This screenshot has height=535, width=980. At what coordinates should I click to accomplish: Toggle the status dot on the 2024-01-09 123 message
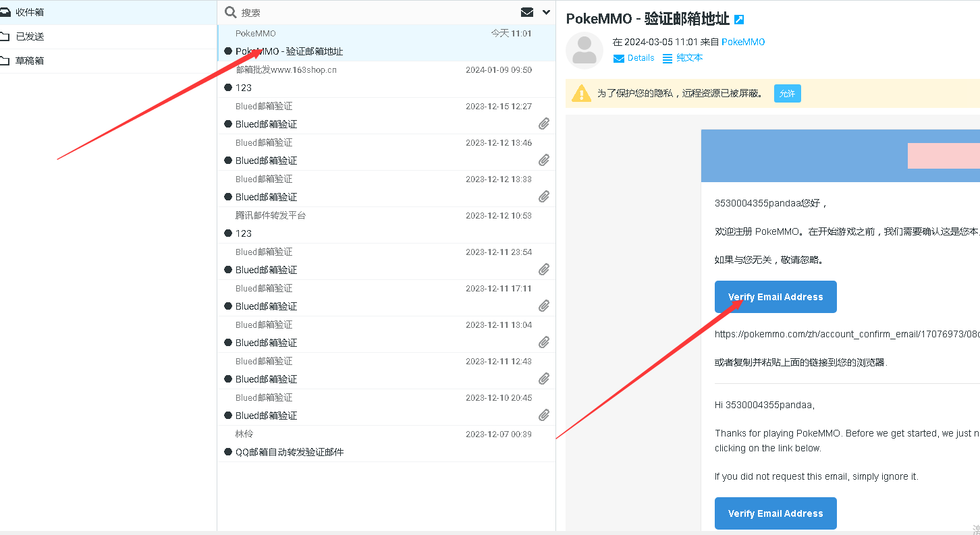coord(228,88)
